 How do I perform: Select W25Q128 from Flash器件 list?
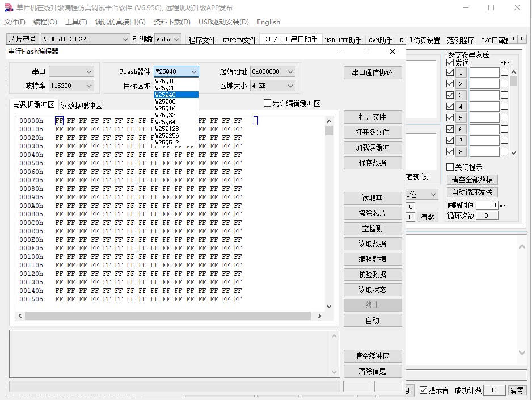point(167,129)
